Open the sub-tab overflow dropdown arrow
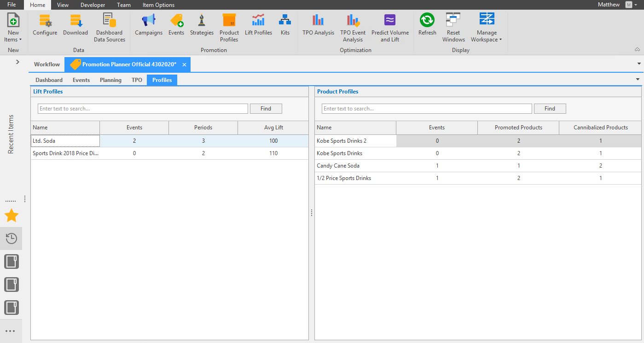Screen dimensions: 644x343 pos(638,79)
